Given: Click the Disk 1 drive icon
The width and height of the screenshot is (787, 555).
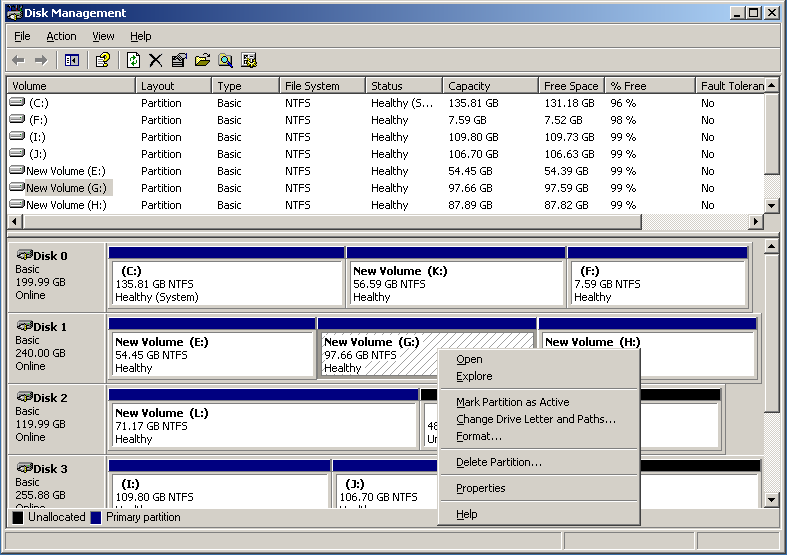Looking at the screenshot, I should pos(25,326).
